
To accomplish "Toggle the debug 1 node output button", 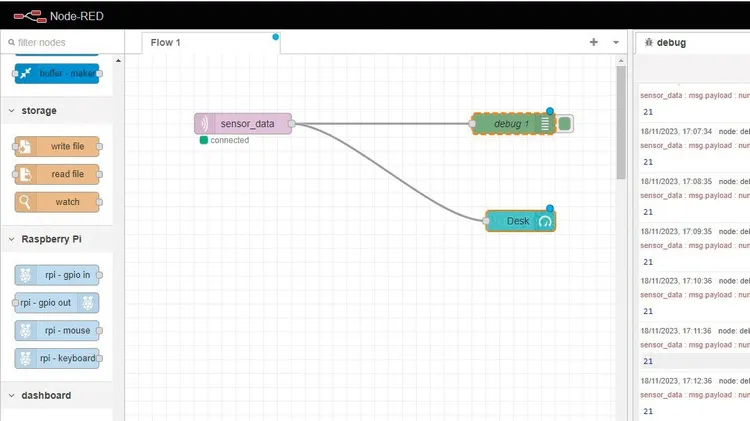I will (565, 124).
